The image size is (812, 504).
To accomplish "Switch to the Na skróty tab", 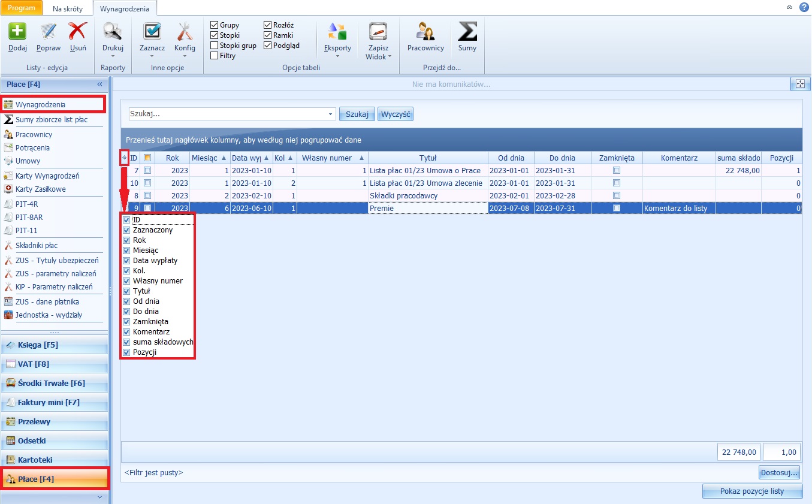I will 68,9.
